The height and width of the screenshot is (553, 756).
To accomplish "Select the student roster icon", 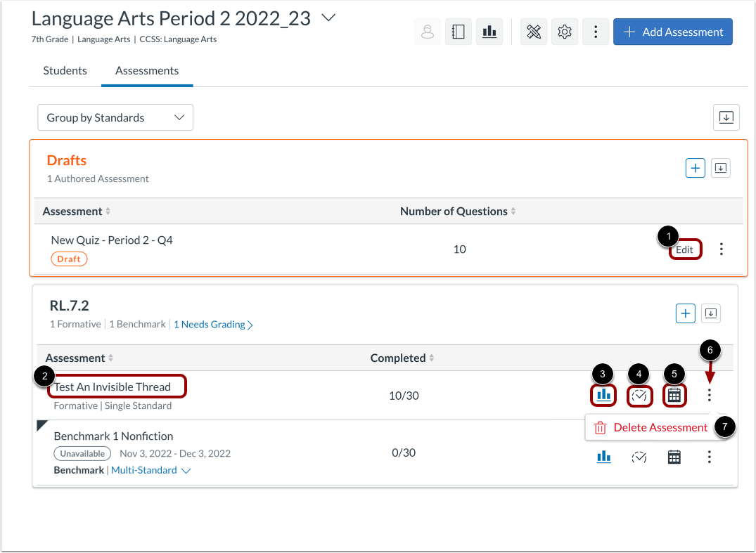I will click(427, 32).
